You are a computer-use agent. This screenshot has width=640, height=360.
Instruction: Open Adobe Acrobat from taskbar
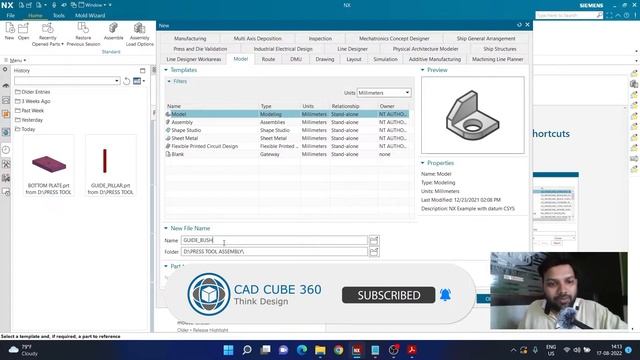(x=411, y=350)
